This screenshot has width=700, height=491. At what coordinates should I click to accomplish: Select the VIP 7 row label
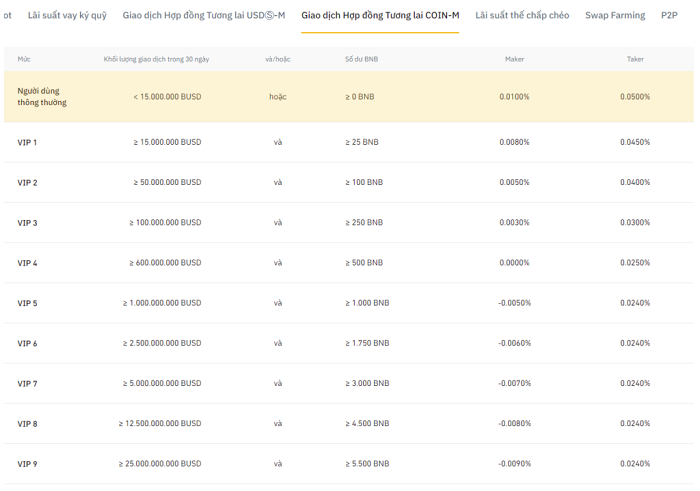(x=27, y=383)
